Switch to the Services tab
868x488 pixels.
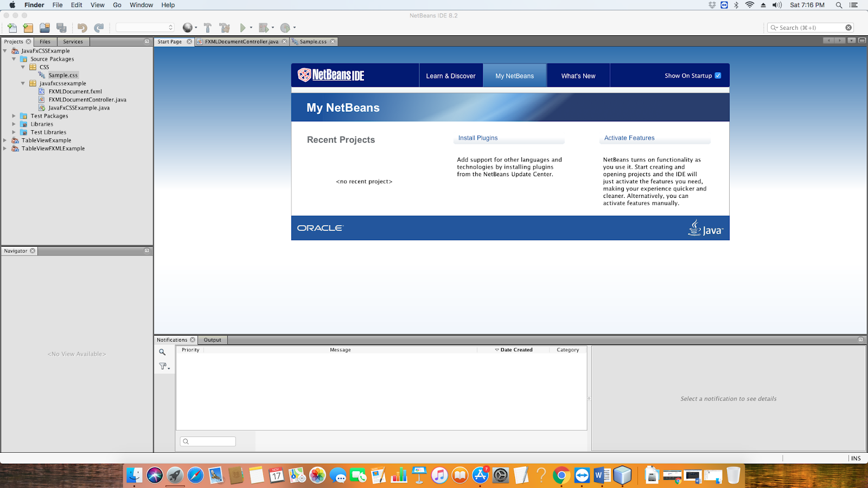click(73, 42)
